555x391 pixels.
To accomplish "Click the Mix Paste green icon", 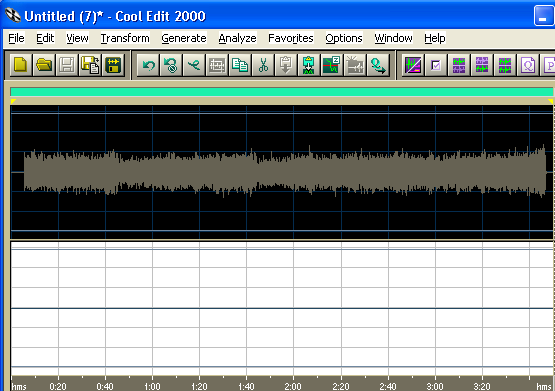I will [x=309, y=65].
